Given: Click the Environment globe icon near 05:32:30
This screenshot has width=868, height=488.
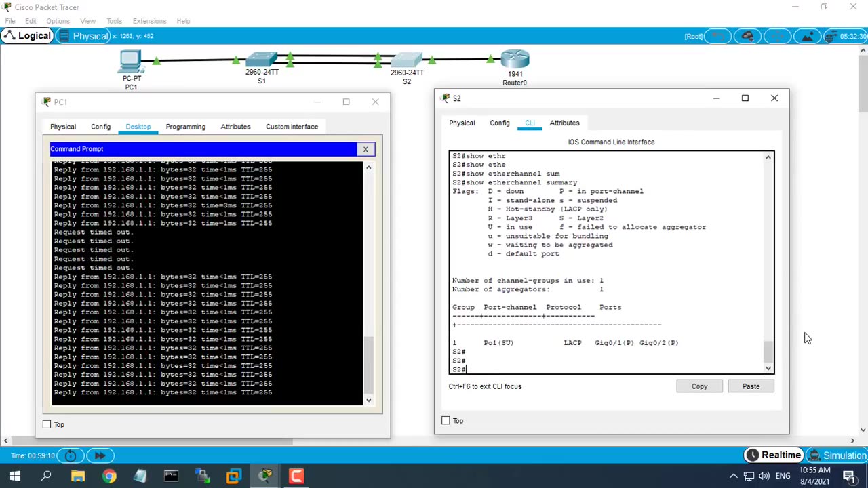Looking at the screenshot, I should (x=832, y=36).
